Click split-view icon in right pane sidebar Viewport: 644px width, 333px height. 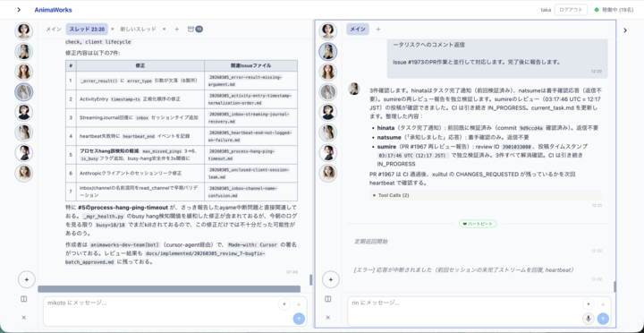(327, 299)
